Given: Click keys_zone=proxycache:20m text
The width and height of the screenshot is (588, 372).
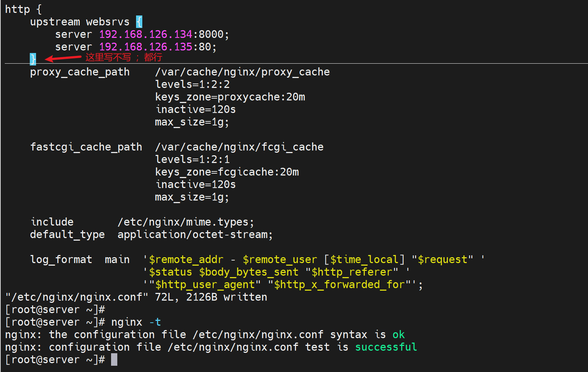Looking at the screenshot, I should tap(230, 97).
